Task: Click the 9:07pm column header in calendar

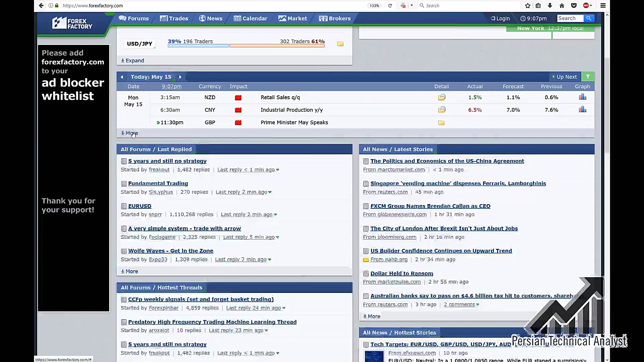Action: 171,86
